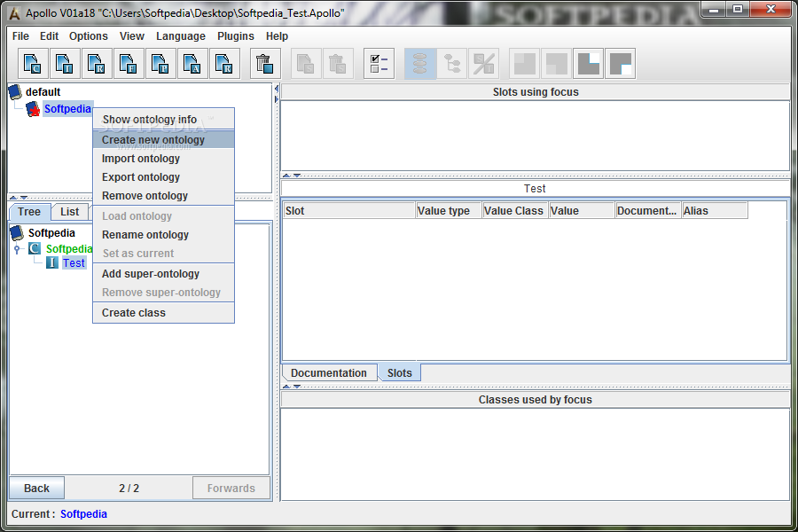Open the Options menu
The image size is (798, 532).
[89, 36]
